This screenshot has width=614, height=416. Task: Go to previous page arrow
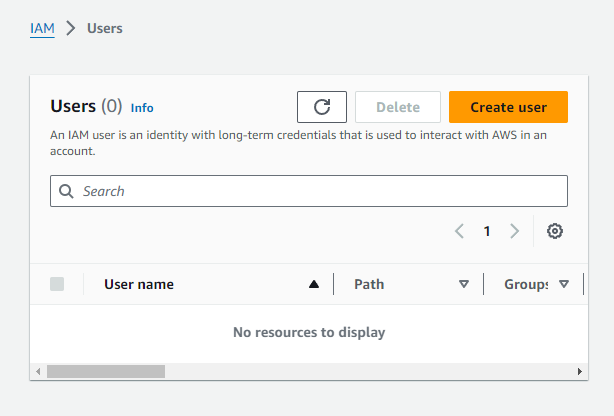click(459, 231)
